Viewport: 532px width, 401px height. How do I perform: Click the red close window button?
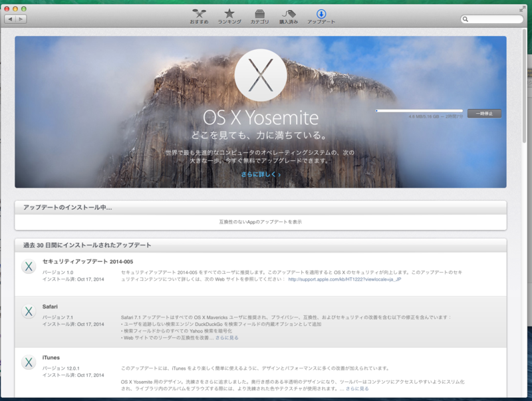pyautogui.click(x=7, y=9)
